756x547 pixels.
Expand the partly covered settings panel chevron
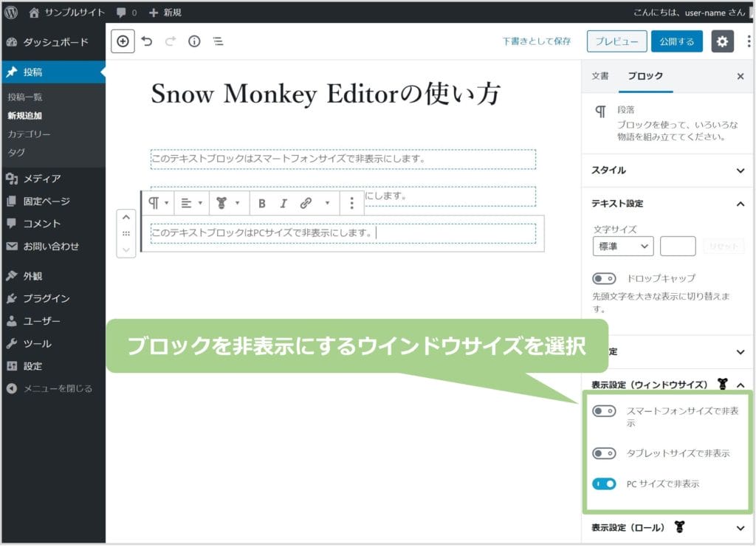pos(740,352)
